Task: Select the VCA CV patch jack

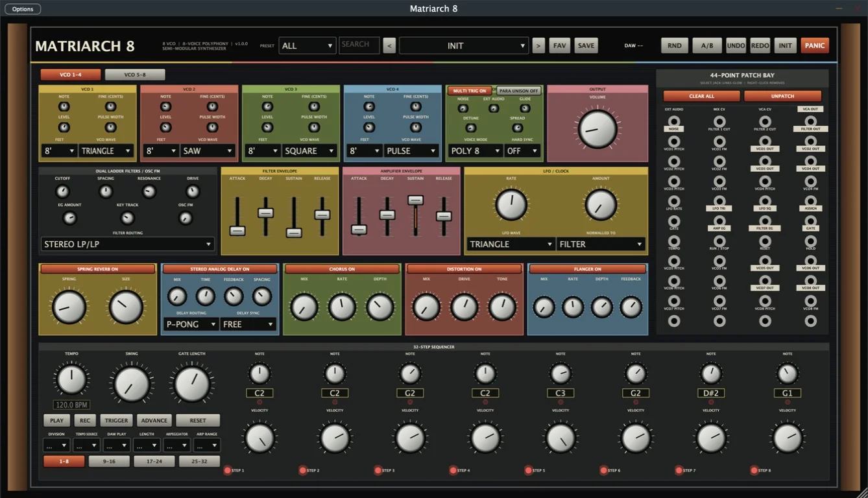Action: click(x=765, y=121)
